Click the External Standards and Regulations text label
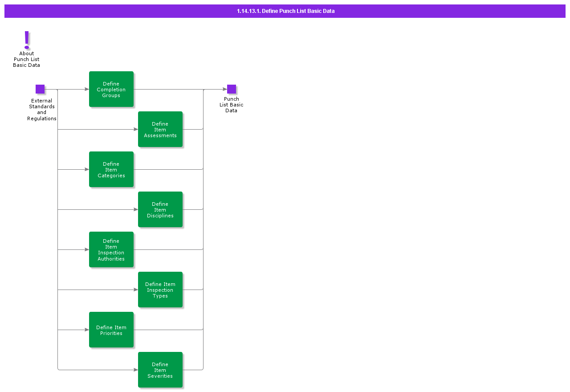Image resolution: width=570 pixels, height=392 pixels. pyautogui.click(x=42, y=110)
